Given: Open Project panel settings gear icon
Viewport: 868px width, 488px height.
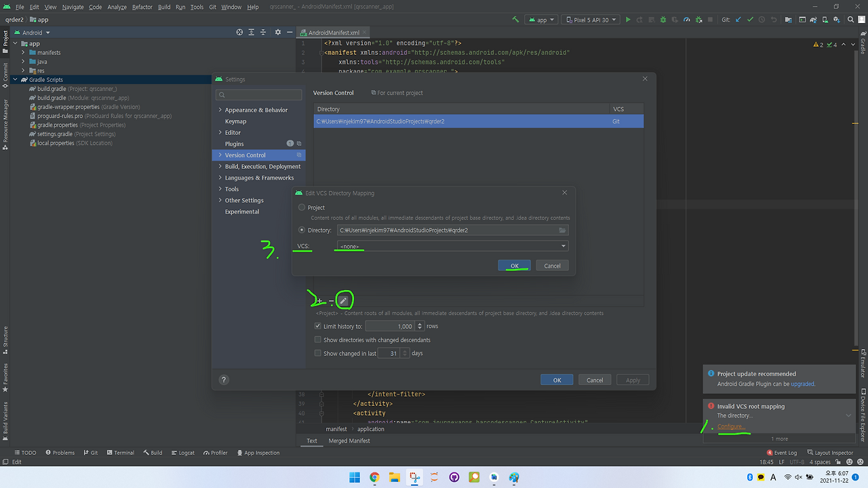Looking at the screenshot, I should [x=277, y=32].
